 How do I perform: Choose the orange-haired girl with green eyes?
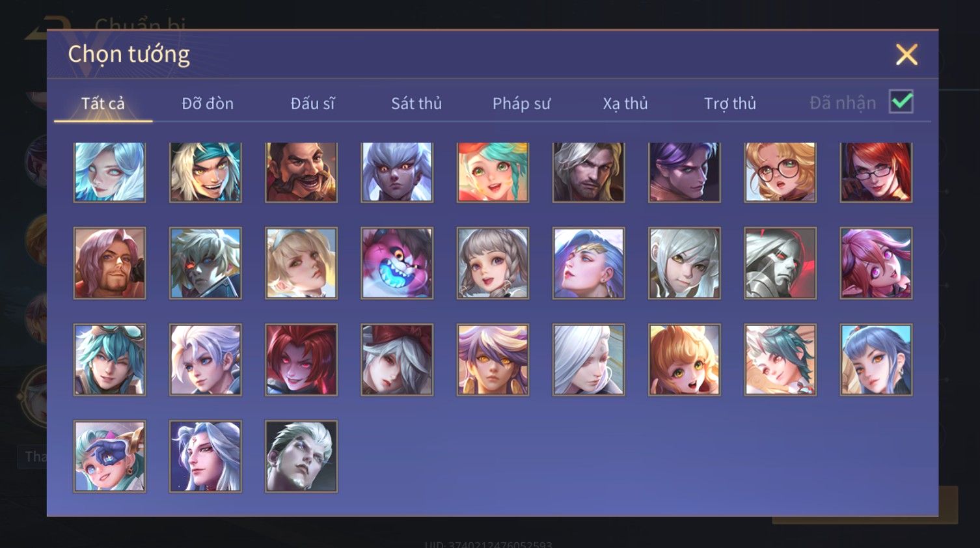[685, 359]
